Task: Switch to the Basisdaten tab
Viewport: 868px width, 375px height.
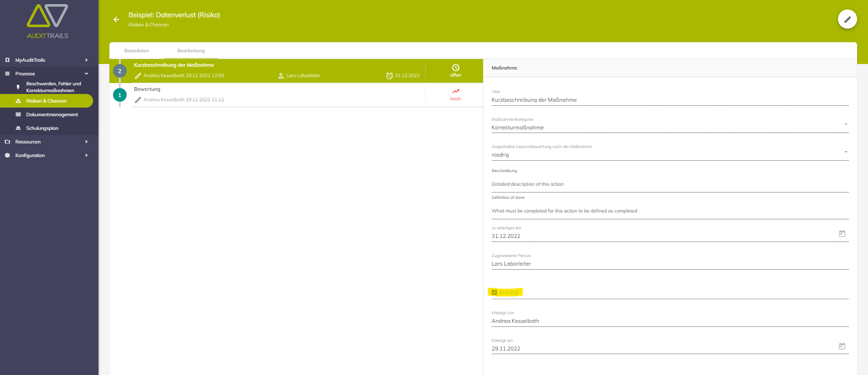Action: pos(137,51)
